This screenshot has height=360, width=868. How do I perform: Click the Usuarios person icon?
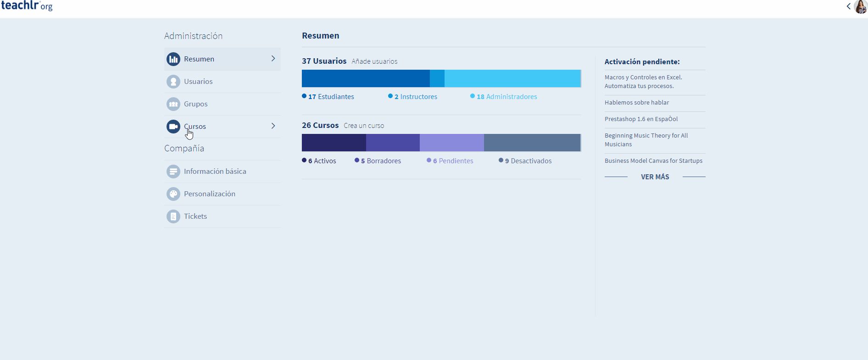click(x=173, y=82)
